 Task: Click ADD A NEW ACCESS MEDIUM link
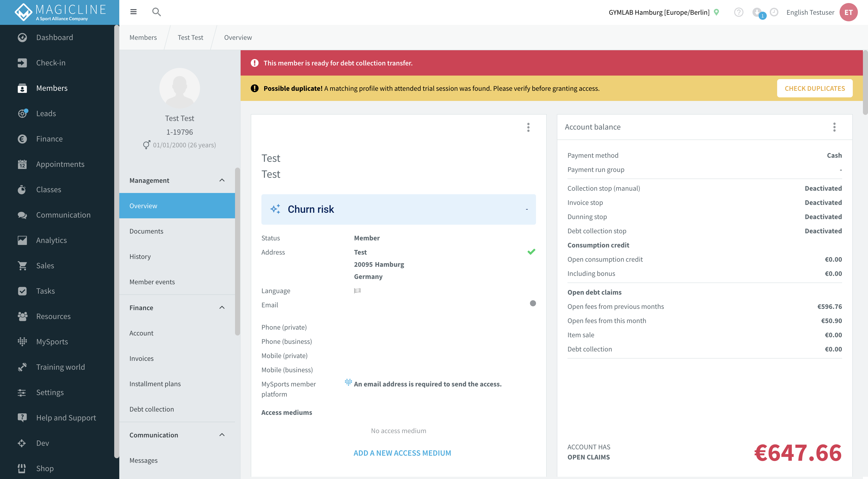[x=402, y=453]
